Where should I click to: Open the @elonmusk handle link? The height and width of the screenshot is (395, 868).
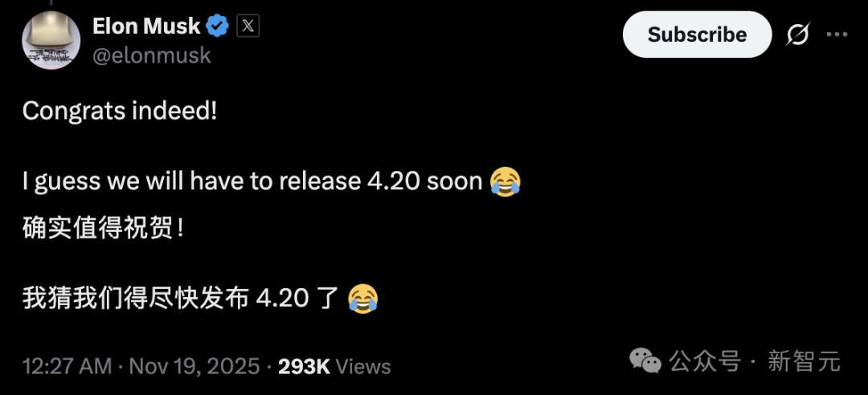(x=152, y=55)
